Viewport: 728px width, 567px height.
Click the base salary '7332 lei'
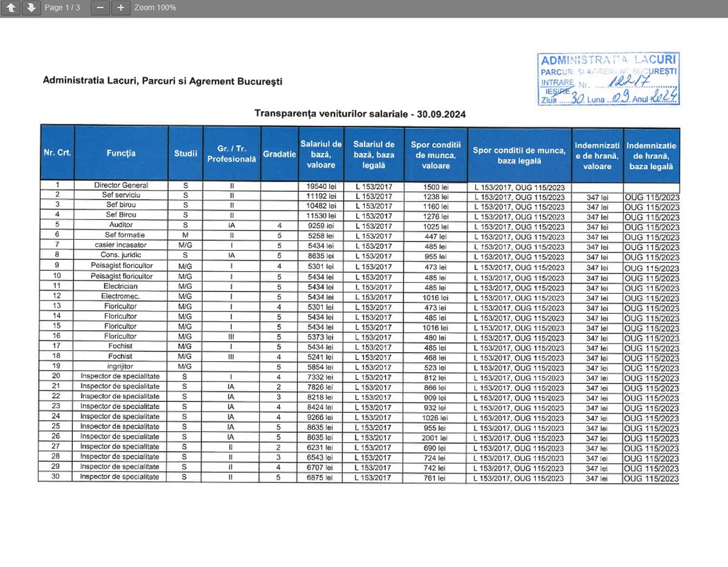321,377
